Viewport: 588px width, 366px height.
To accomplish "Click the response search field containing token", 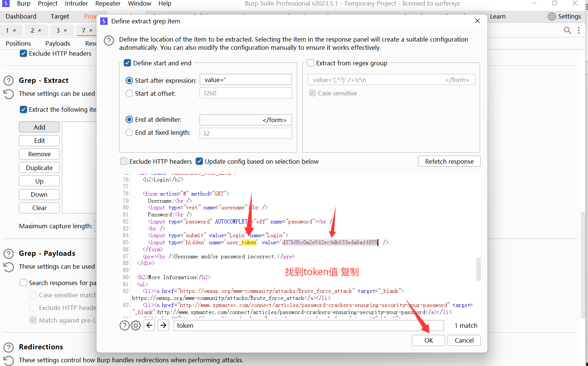I will pyautogui.click(x=309, y=326).
